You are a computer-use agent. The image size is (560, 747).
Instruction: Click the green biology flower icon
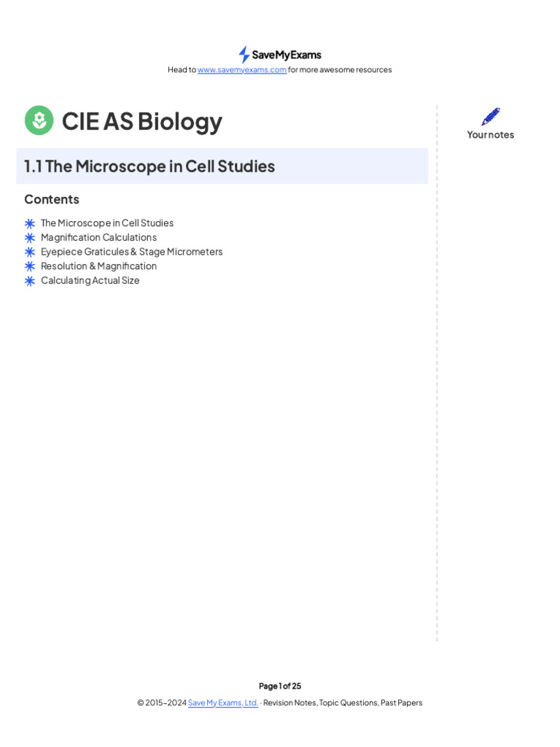pyautogui.click(x=39, y=120)
